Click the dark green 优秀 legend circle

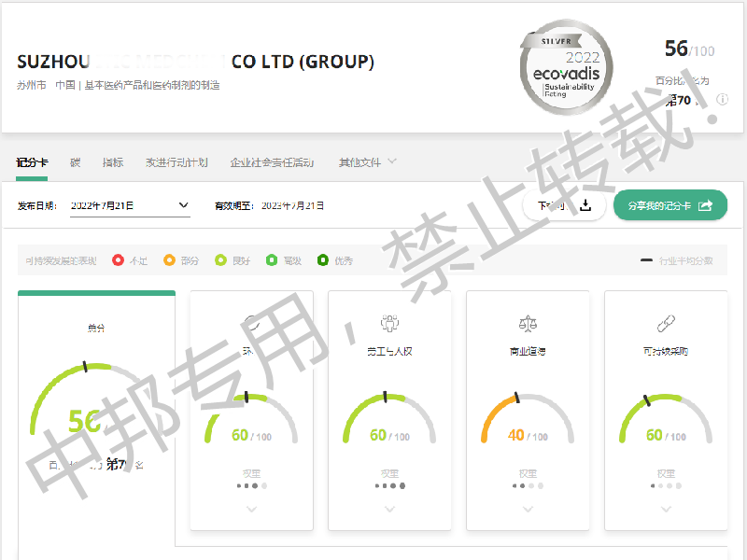[322, 260]
